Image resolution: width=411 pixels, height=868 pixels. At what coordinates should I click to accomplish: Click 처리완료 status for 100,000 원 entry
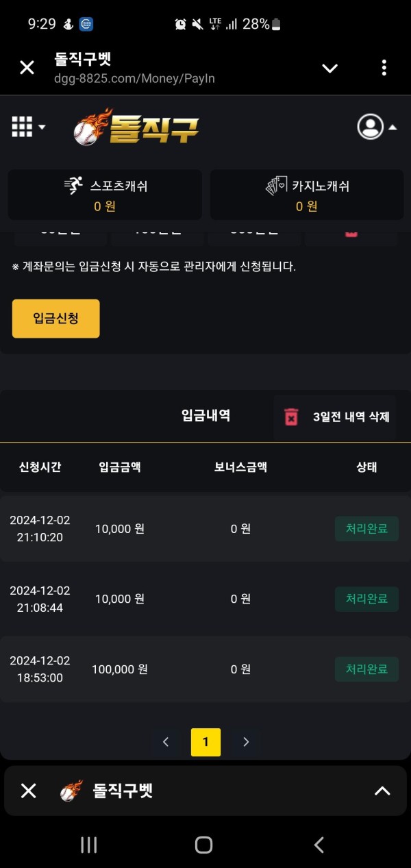point(366,669)
